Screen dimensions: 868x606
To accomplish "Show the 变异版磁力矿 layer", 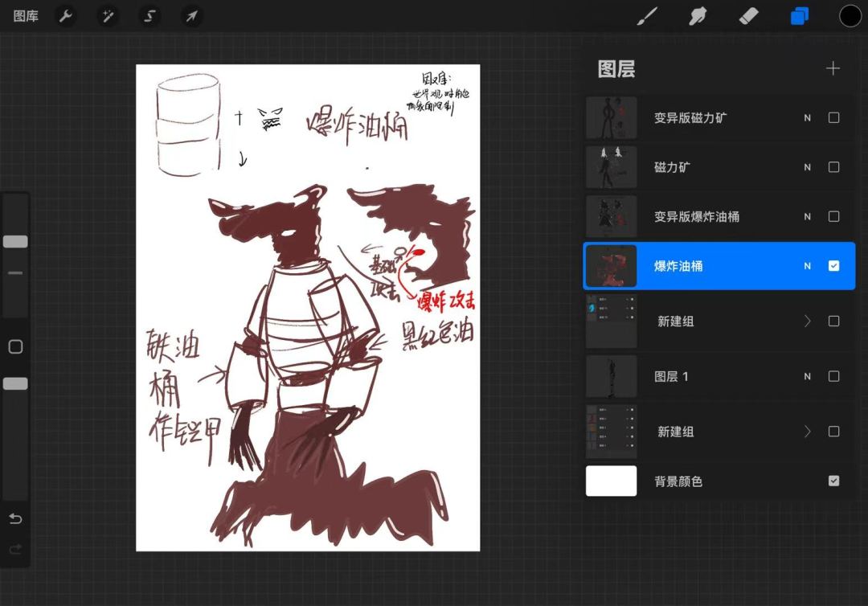I will point(833,117).
